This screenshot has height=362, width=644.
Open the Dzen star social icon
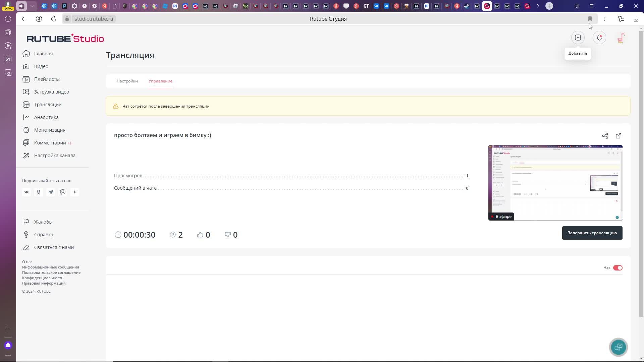(75, 192)
